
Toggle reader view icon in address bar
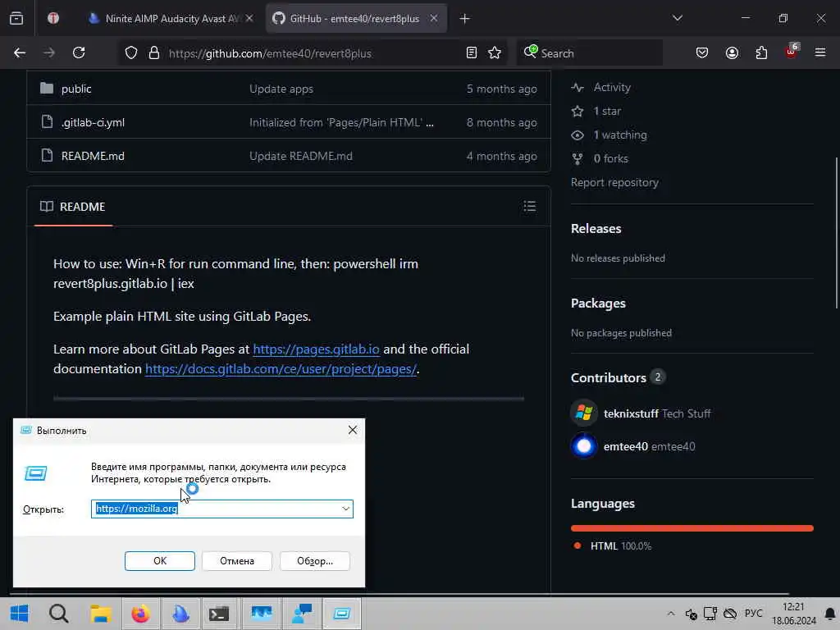click(x=472, y=52)
